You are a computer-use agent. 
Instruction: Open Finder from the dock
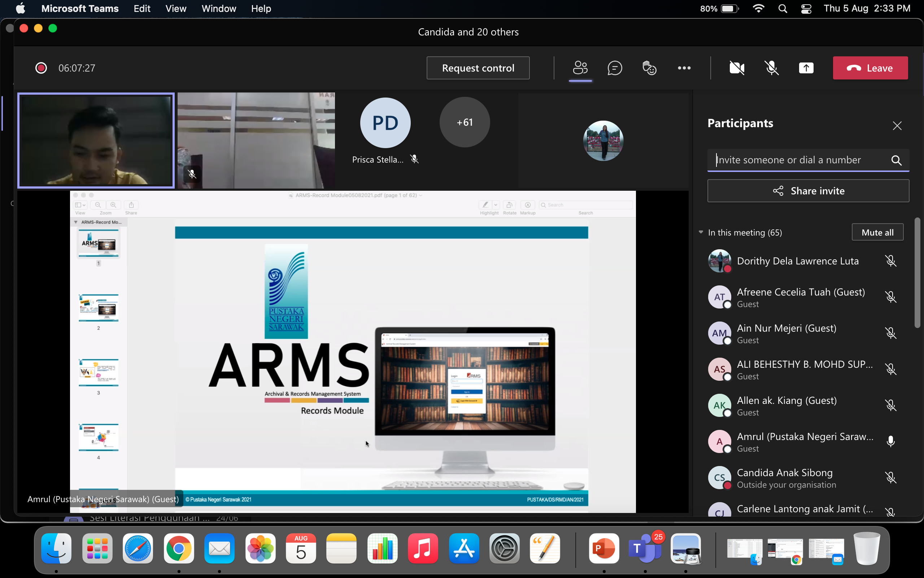click(56, 549)
